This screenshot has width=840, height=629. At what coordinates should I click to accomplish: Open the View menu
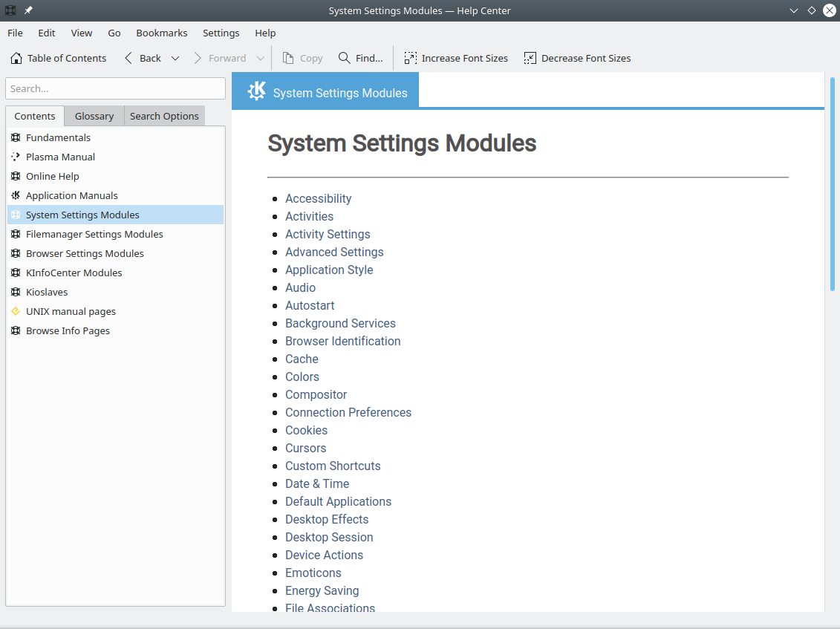(x=82, y=33)
